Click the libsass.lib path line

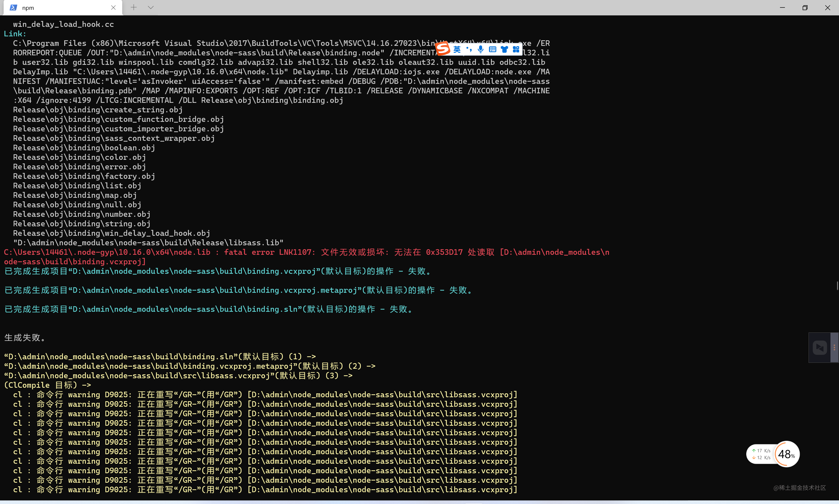coord(148,243)
